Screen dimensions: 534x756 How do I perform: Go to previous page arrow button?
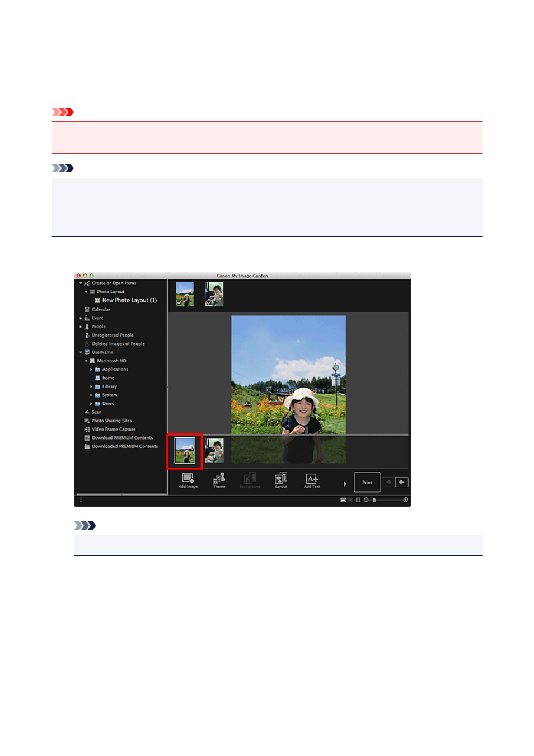388,482
